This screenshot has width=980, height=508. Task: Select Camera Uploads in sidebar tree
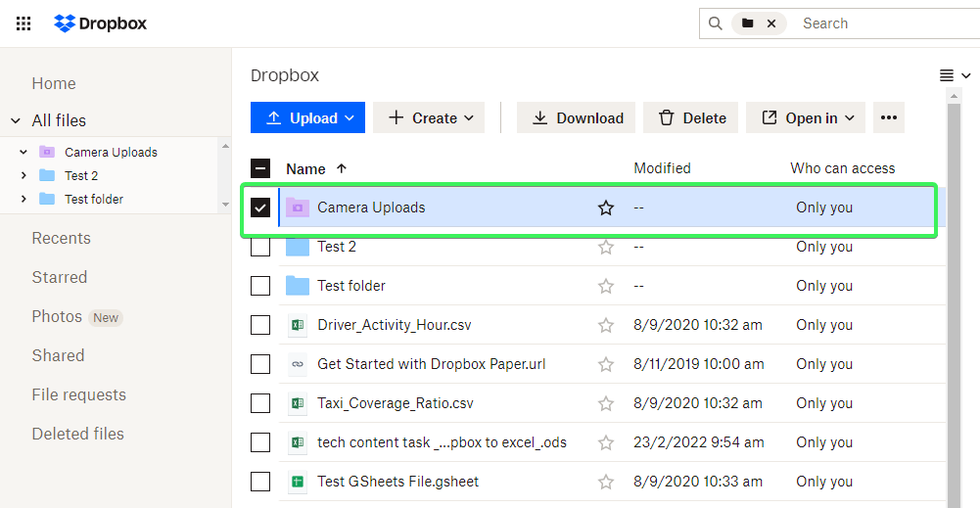(112, 152)
